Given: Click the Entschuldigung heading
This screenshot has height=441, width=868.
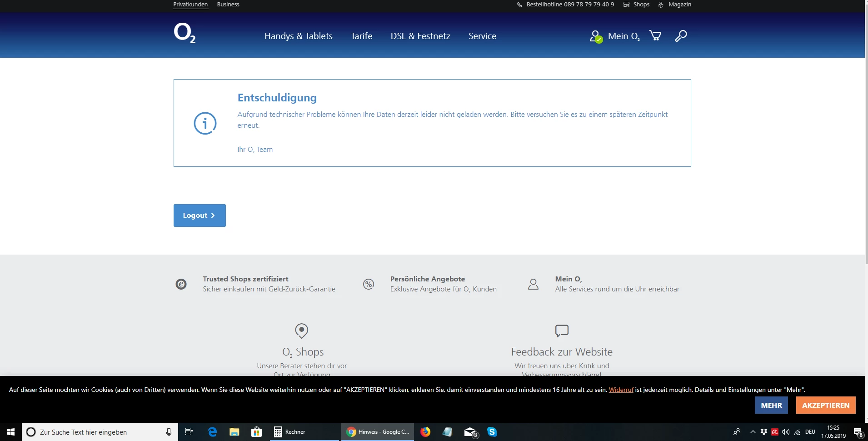Looking at the screenshot, I should pyautogui.click(x=277, y=98).
